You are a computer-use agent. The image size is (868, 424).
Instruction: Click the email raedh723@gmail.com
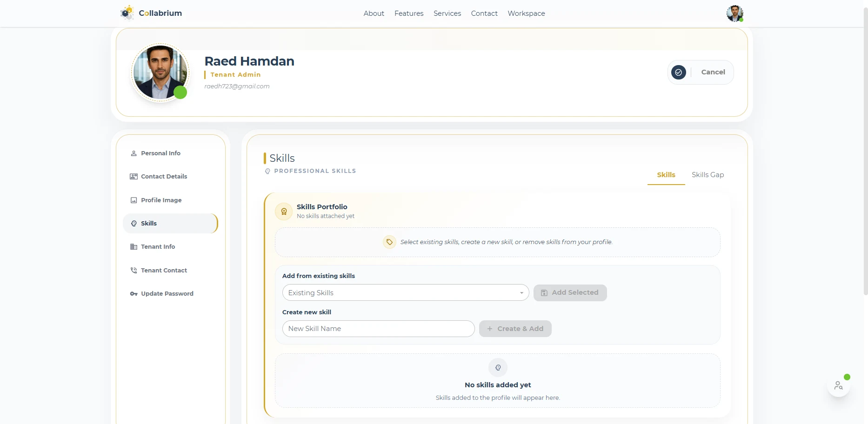point(237,86)
